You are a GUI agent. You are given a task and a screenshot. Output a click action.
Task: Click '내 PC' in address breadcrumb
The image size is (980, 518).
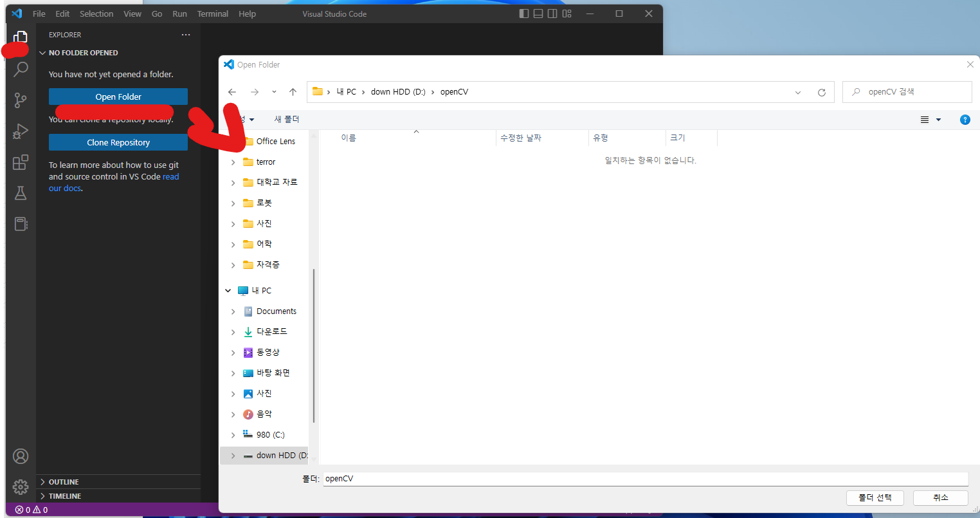click(x=346, y=92)
